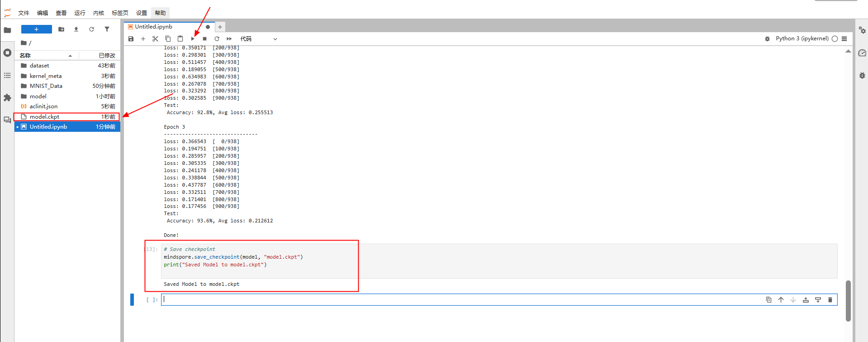Enable the debugger bug icon in notebook toolbar
Viewport: 868px width, 342px height.
767,39
